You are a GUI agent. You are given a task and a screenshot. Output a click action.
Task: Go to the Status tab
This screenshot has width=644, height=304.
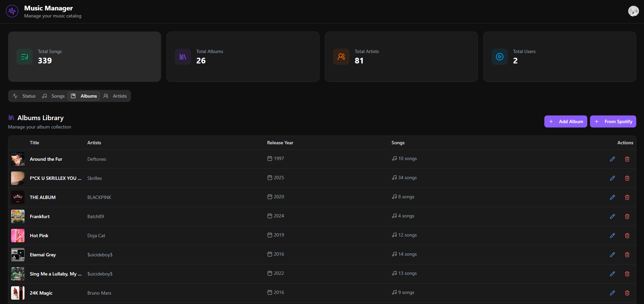click(24, 96)
